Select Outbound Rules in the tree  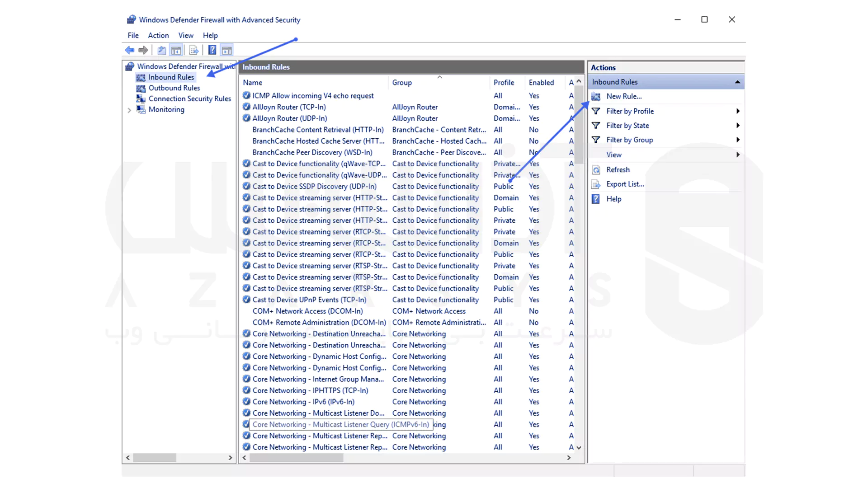(x=174, y=88)
